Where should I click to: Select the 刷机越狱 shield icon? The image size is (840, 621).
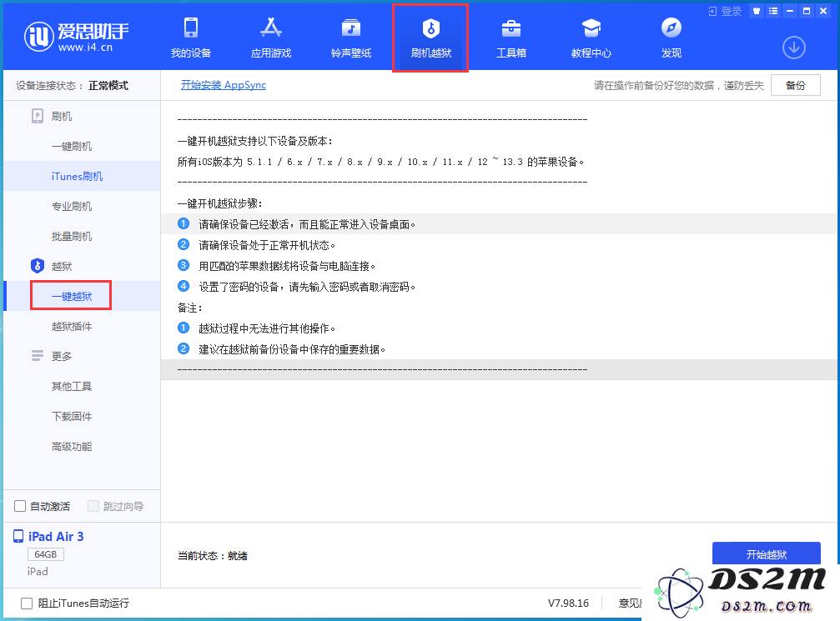pyautogui.click(x=430, y=28)
